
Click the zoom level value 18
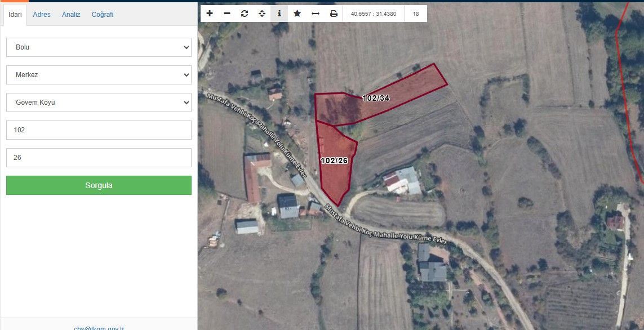[x=416, y=14]
